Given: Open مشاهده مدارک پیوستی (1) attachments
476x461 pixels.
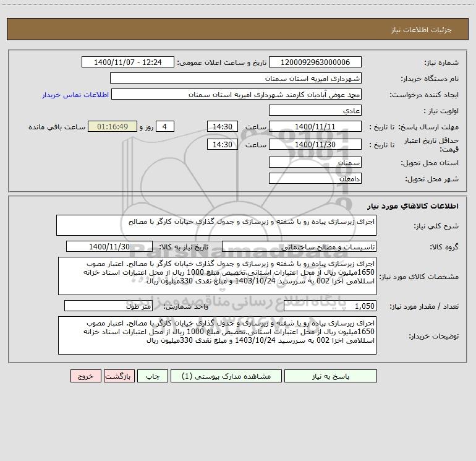Looking at the screenshot, I should [226, 376].
